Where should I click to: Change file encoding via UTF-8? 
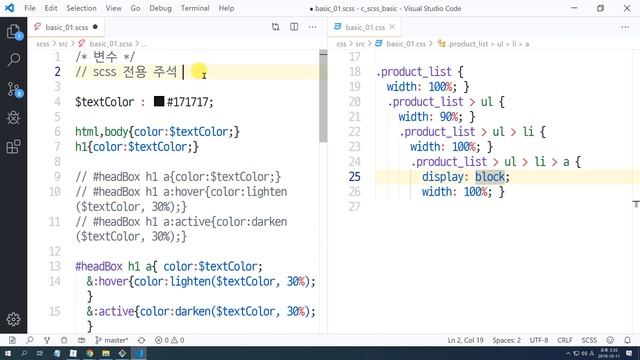tap(539, 340)
